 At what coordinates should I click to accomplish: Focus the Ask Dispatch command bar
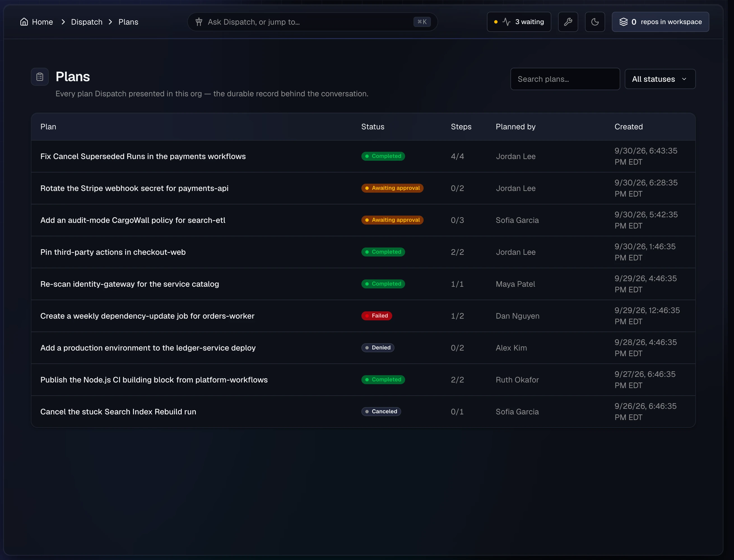tap(312, 22)
